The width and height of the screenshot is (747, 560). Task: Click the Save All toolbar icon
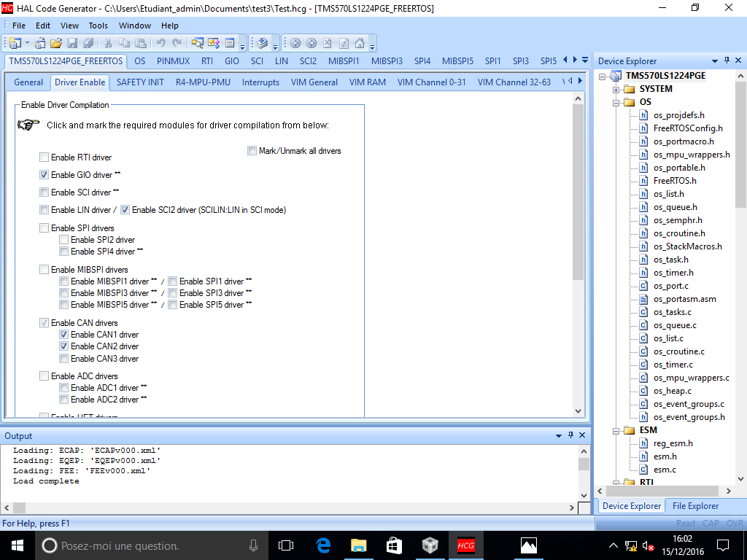click(x=88, y=43)
